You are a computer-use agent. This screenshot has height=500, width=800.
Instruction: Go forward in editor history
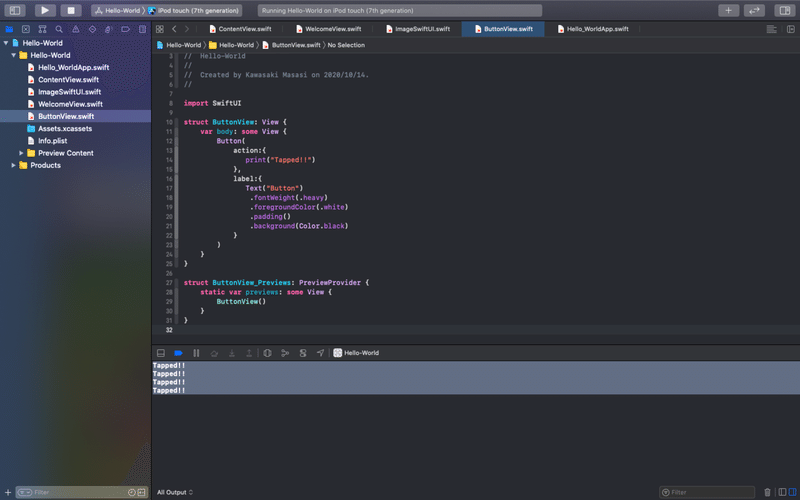pyautogui.click(x=187, y=29)
